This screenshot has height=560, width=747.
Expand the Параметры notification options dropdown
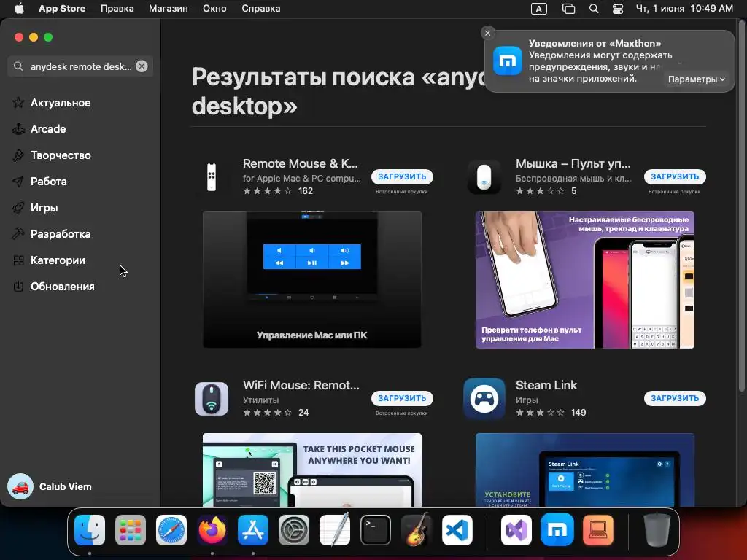coord(697,79)
